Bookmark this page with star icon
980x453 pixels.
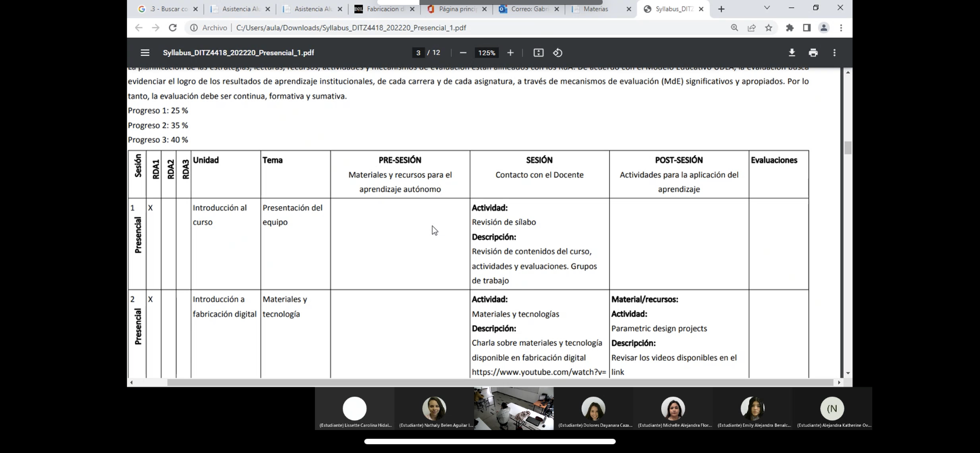769,28
